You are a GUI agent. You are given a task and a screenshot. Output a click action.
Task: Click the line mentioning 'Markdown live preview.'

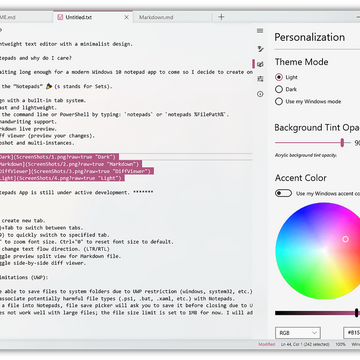click(x=28, y=129)
